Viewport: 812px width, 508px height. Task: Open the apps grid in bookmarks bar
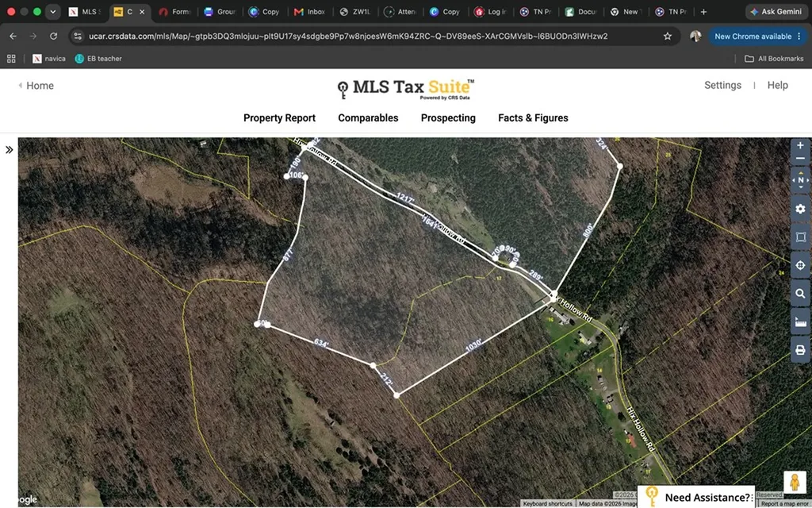tap(11, 59)
